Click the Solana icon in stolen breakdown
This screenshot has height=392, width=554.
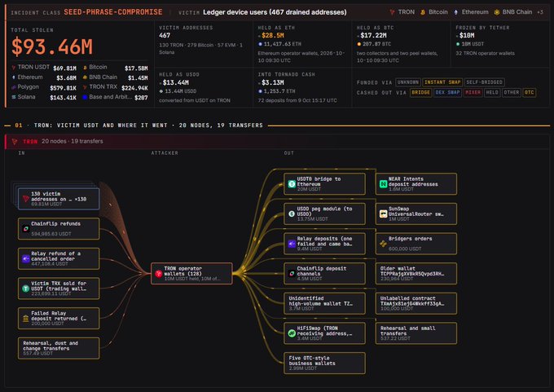[14, 97]
